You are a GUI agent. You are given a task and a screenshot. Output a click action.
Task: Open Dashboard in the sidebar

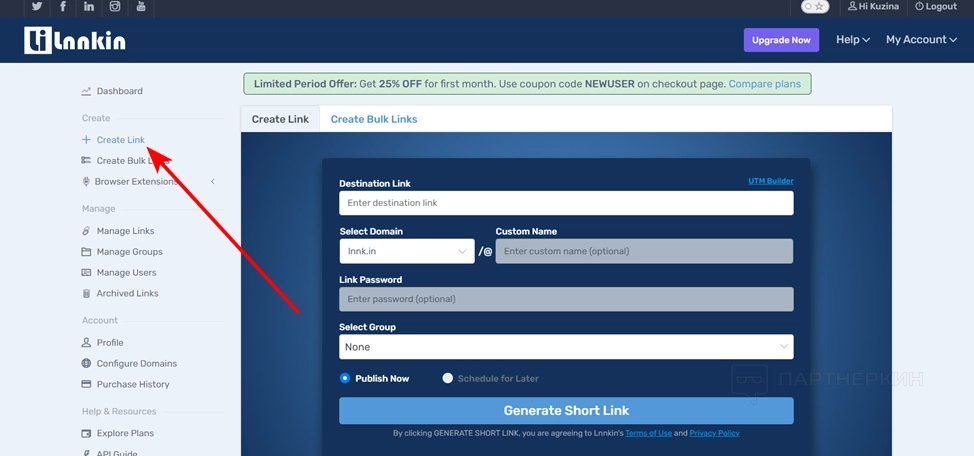[119, 91]
